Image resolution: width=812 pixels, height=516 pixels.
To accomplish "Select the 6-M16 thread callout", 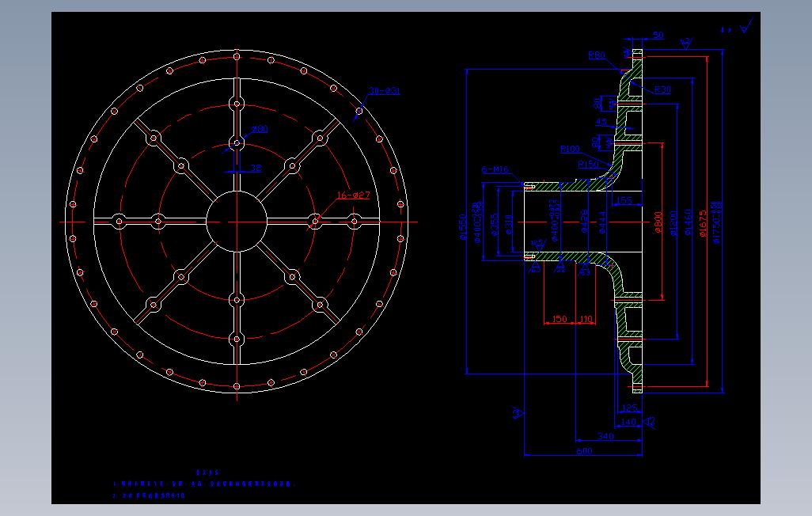I will pos(495,169).
